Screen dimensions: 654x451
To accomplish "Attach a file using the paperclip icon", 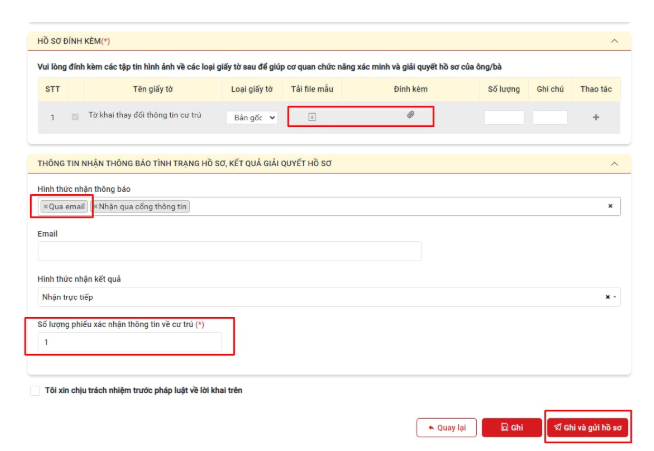I will pyautogui.click(x=410, y=114).
